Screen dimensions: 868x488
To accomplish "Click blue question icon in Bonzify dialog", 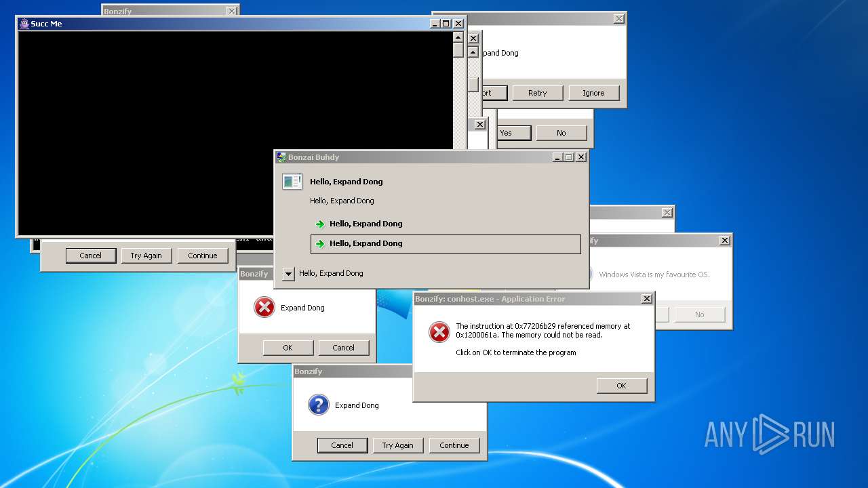I will point(318,405).
